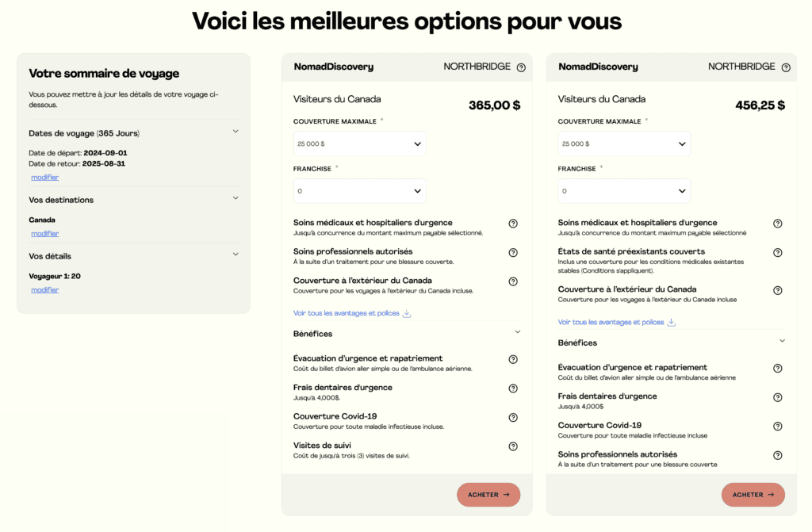Viewport: 812px width, 532px height.
Task: Click download icon next to first plan's avantages link
Action: click(407, 313)
